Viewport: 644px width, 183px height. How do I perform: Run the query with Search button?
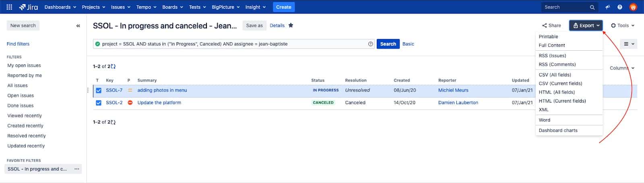pos(388,44)
